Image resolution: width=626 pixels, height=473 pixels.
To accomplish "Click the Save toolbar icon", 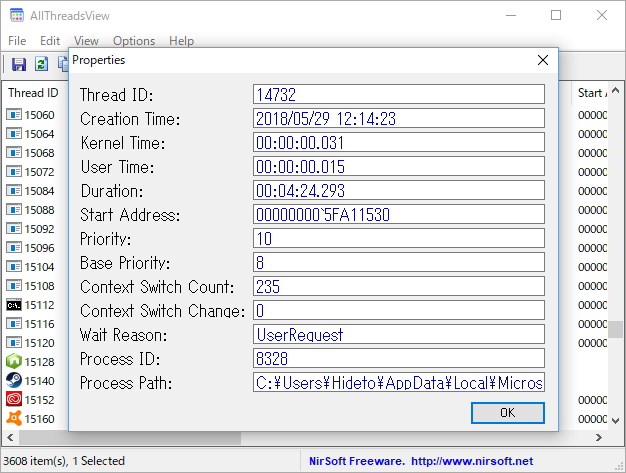I will click(19, 64).
